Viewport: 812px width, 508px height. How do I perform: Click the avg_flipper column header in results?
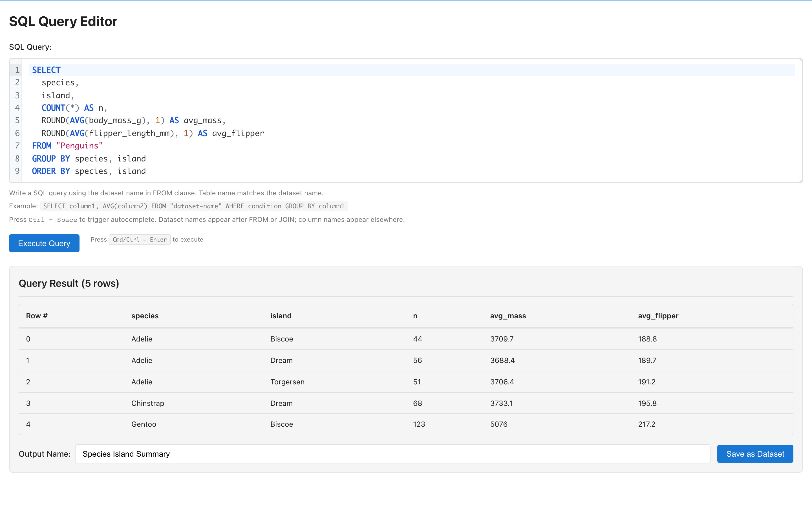pyautogui.click(x=658, y=316)
